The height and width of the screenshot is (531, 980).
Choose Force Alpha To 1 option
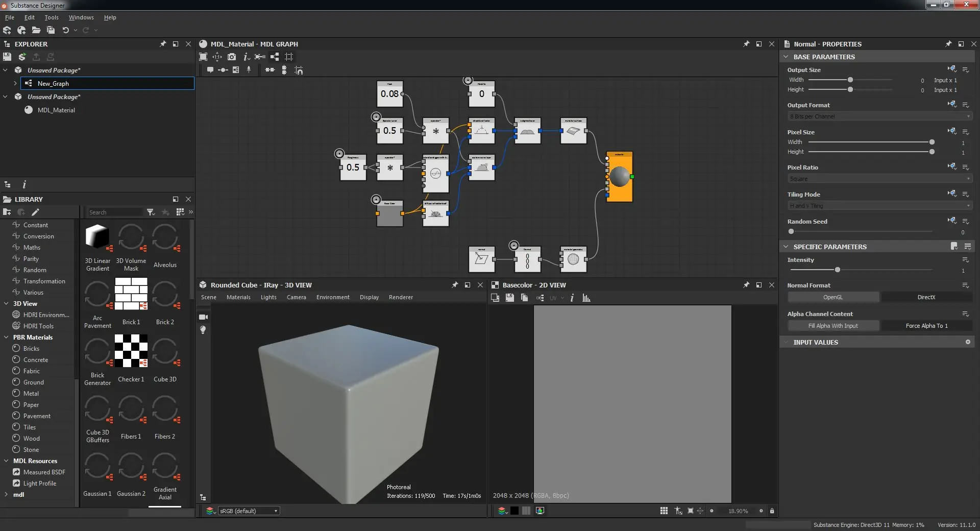pyautogui.click(x=926, y=326)
